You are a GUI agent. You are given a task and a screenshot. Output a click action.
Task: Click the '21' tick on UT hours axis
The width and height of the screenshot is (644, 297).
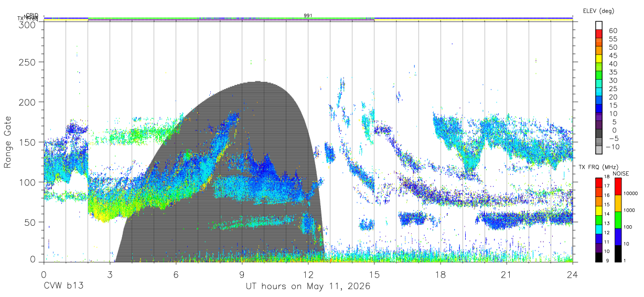(x=506, y=274)
